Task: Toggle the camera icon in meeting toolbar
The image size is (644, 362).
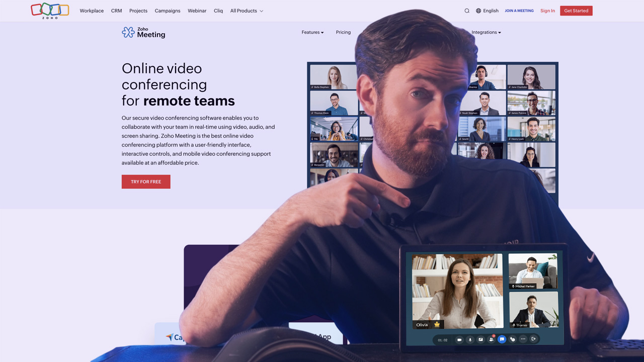Action: pyautogui.click(x=459, y=340)
